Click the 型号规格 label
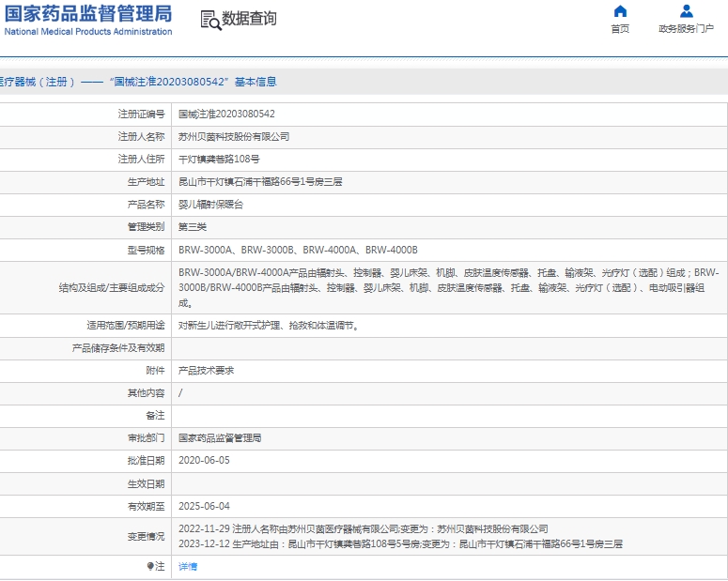 click(x=146, y=250)
